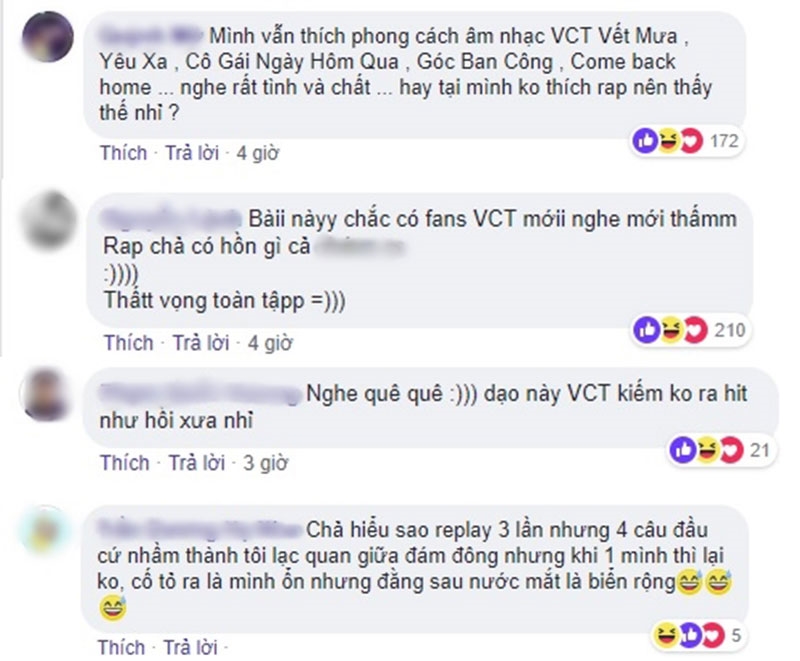This screenshot has height=661, width=800.
Task: Click heart reaction on comment with 21 reactions
Action: pos(732,450)
